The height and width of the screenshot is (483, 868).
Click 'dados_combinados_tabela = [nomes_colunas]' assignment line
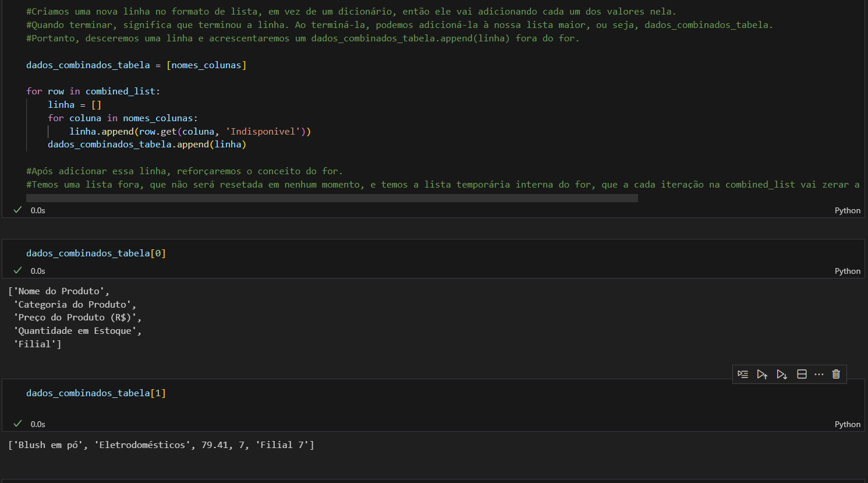(x=136, y=65)
